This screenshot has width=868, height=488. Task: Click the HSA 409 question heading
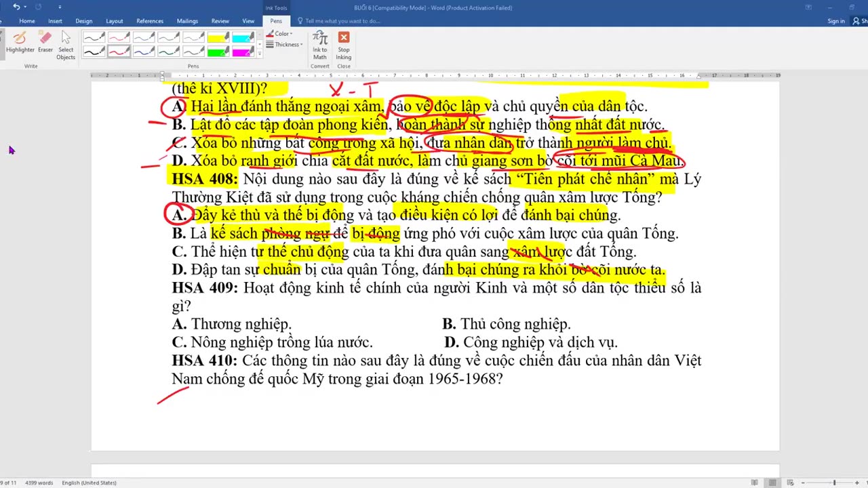[205, 287]
